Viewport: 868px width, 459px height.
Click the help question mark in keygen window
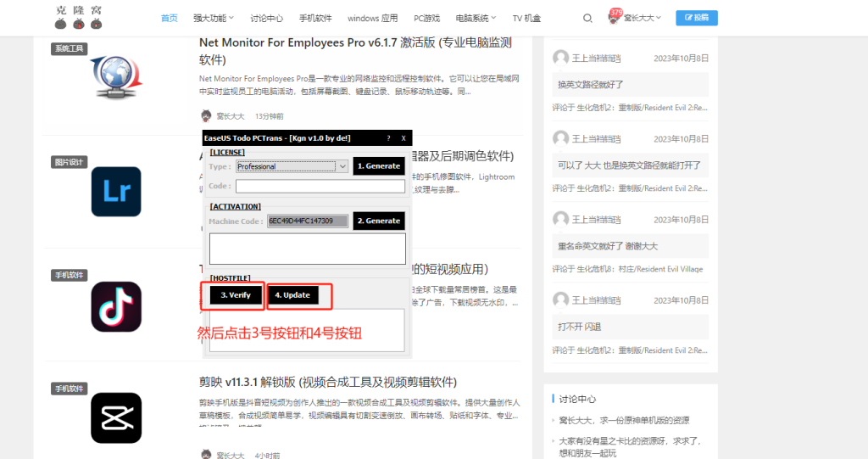(388, 138)
